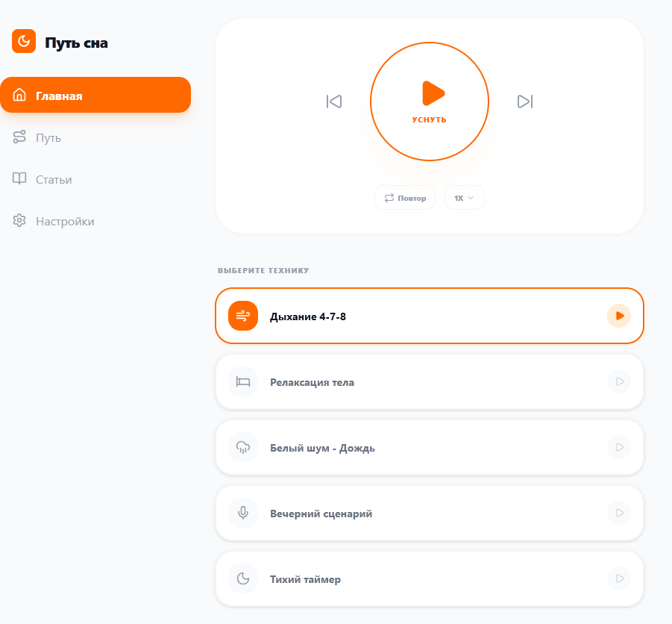The width and height of the screenshot is (672, 624).
Task: Click the microphone icon for Вечерний сценарий
Action: tap(242, 513)
